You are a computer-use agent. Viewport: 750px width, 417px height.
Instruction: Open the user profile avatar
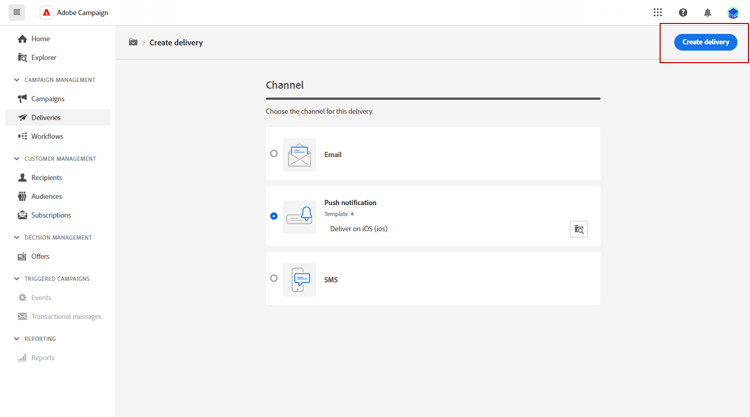(x=733, y=13)
